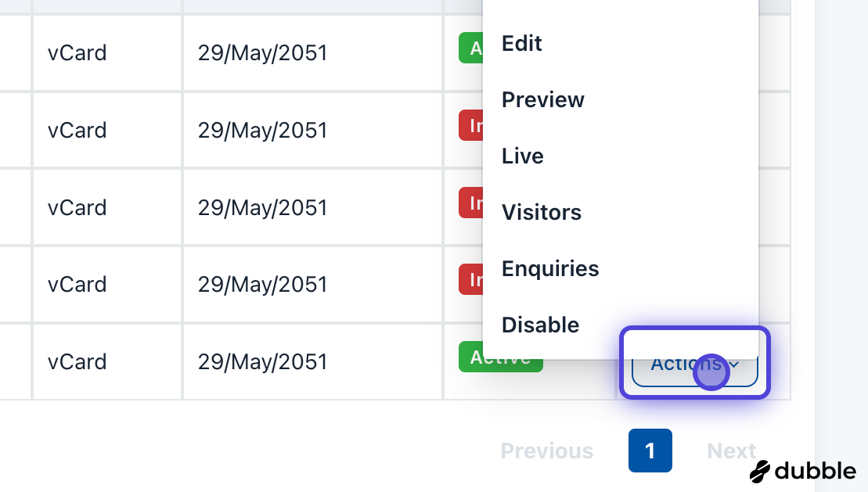Viewport: 868px width, 492px height.
Task: Click the dubble logo
Action: click(802, 471)
